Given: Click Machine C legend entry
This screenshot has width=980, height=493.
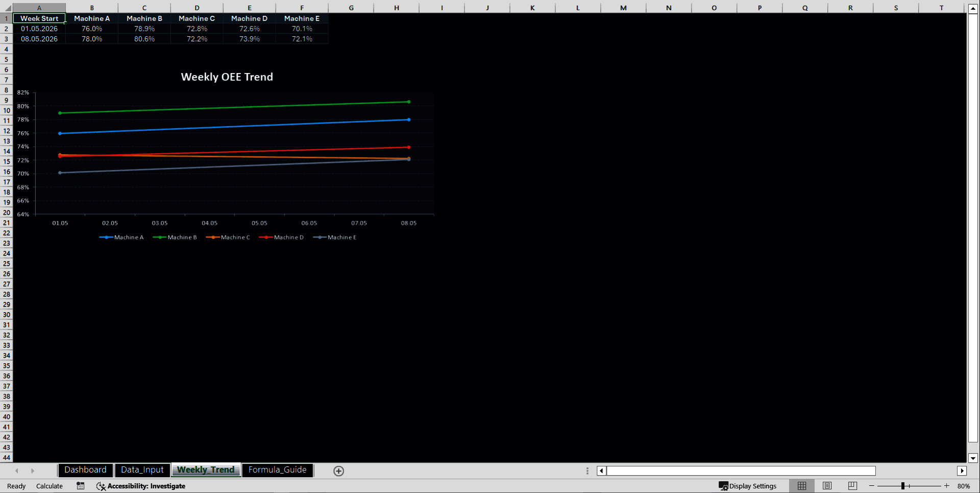Looking at the screenshot, I should point(228,237).
